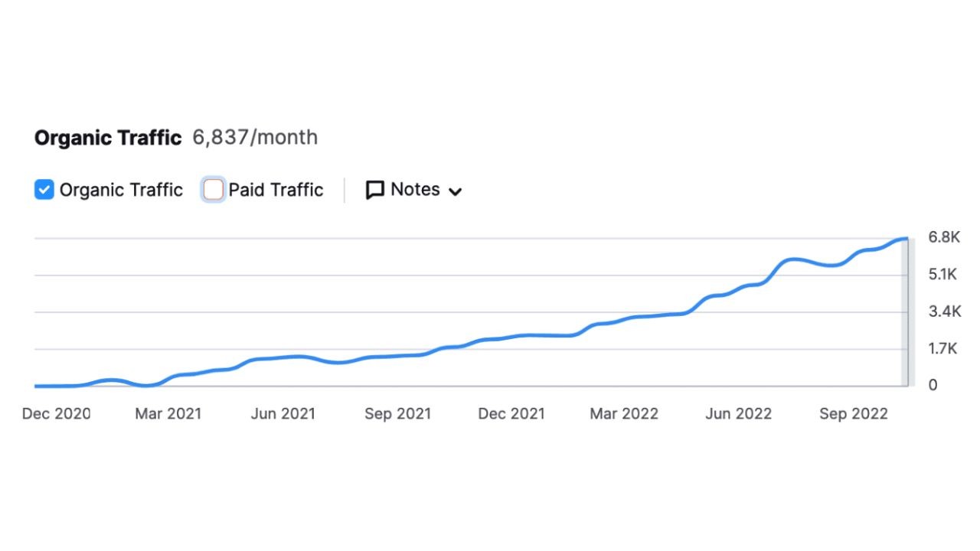Image resolution: width=980 pixels, height=551 pixels.
Task: Click the bold Organic Traffic heading
Action: click(x=108, y=138)
